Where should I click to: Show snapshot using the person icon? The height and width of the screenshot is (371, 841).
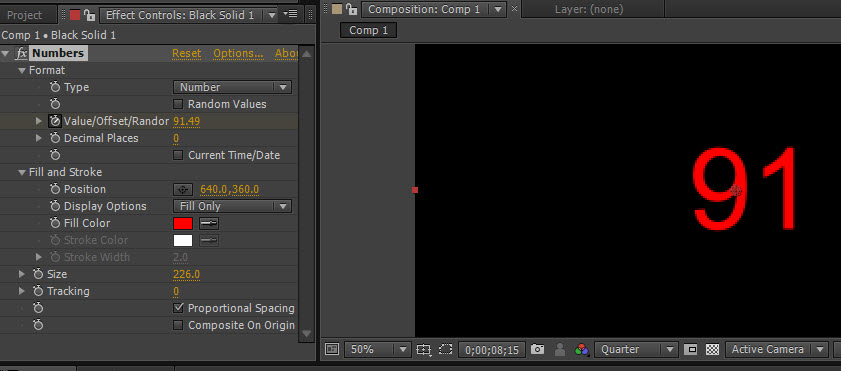559,350
